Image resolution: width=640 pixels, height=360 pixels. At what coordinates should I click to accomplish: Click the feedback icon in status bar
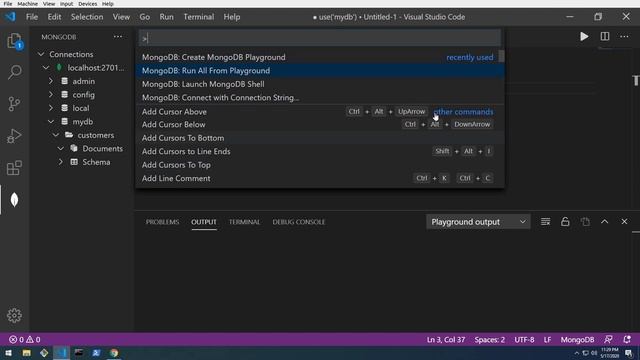click(x=608, y=339)
